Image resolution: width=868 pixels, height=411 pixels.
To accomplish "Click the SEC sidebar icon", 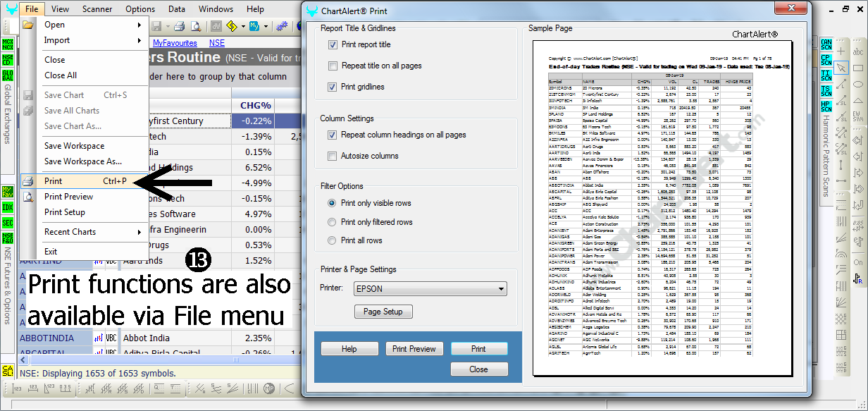I will point(8,223).
